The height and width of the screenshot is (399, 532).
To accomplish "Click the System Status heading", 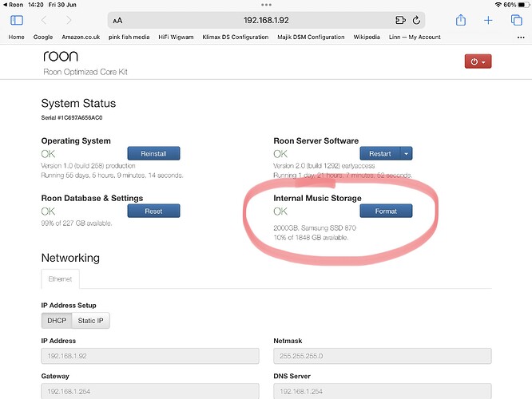I will (78, 103).
